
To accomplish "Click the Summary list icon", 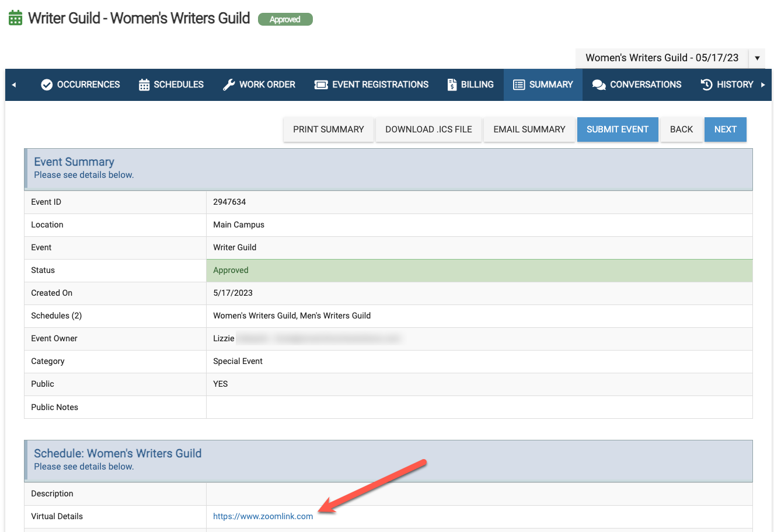I will [x=519, y=85].
